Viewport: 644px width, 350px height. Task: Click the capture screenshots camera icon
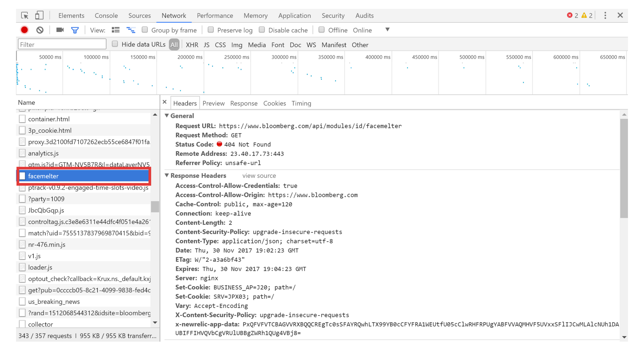click(x=60, y=30)
